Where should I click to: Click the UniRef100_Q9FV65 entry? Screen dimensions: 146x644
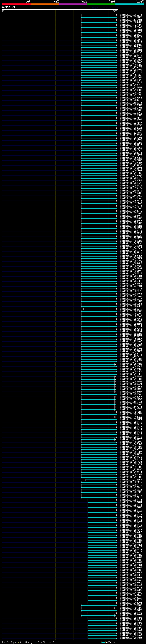(x=131, y=319)
